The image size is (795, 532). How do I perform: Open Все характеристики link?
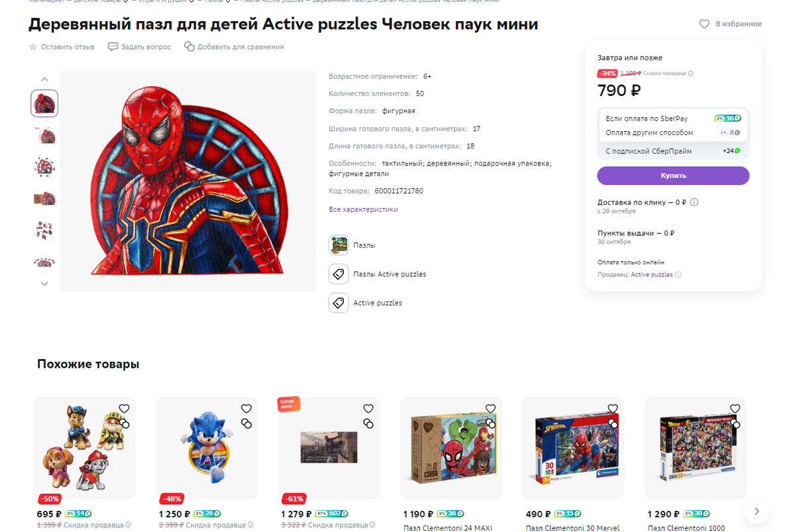tap(363, 209)
